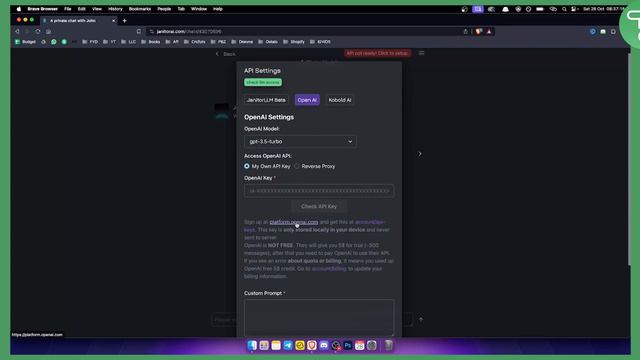
Task: Open the account/api-keys link
Action: click(369, 222)
